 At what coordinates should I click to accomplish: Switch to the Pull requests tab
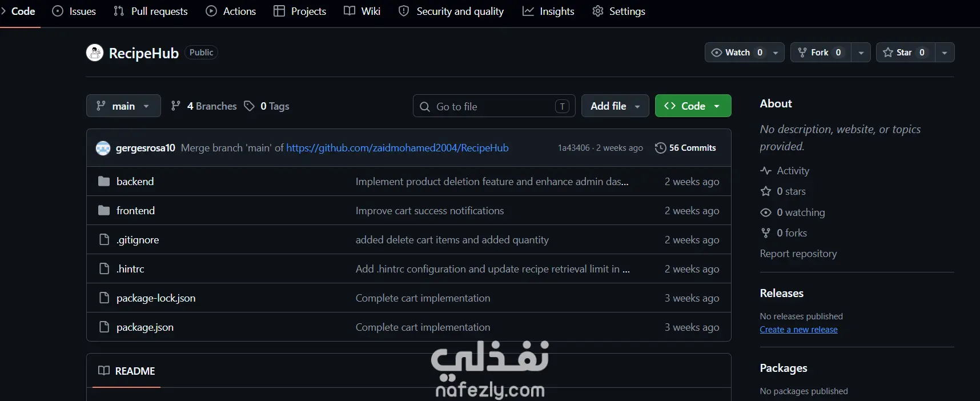(x=151, y=11)
